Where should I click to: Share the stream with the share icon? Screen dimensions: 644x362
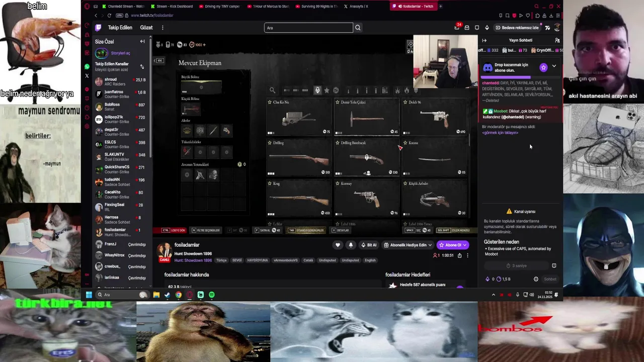(x=459, y=255)
